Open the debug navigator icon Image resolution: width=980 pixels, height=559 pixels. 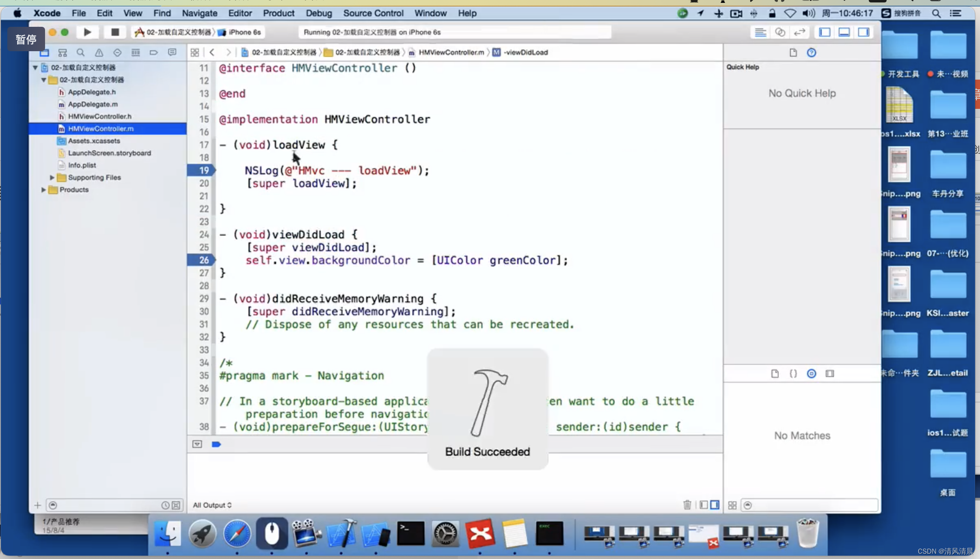[x=136, y=52]
